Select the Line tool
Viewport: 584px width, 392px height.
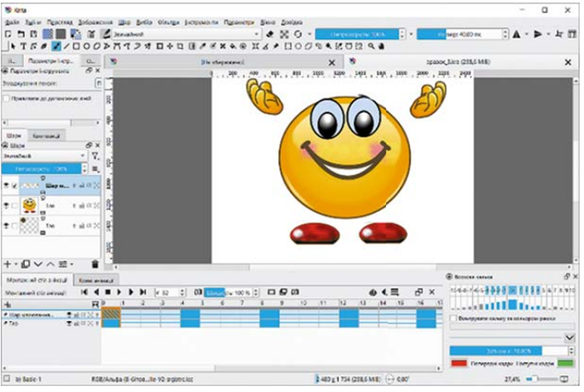point(67,46)
